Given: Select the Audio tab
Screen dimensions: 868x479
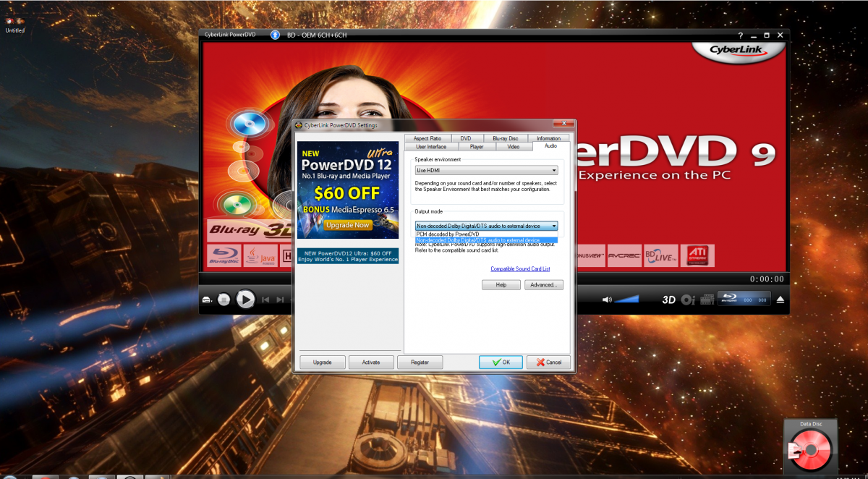Looking at the screenshot, I should pyautogui.click(x=550, y=146).
